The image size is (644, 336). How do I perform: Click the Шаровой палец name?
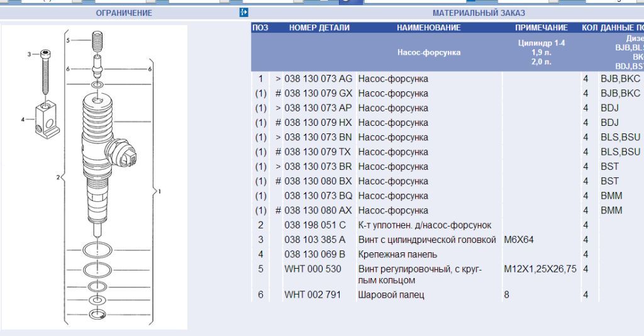point(391,294)
